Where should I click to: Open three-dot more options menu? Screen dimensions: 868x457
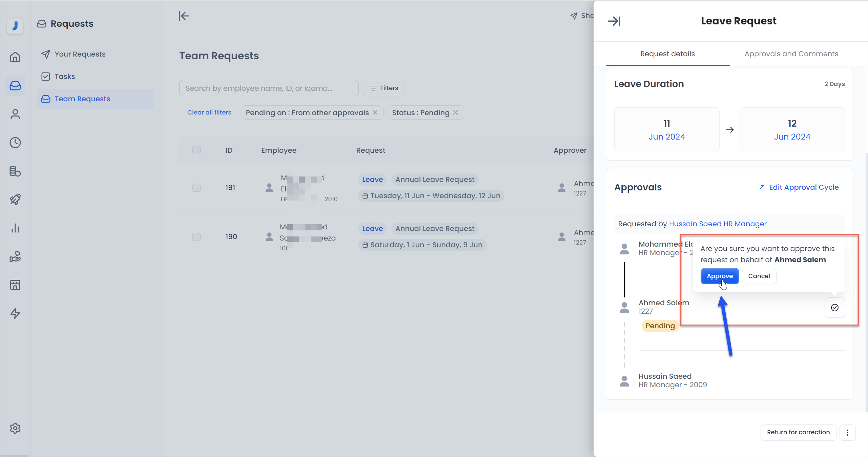[848, 432]
